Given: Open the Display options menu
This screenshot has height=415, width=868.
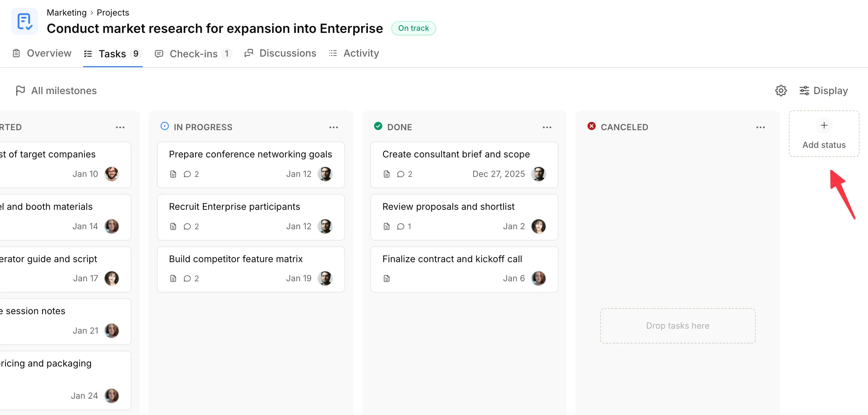Looking at the screenshot, I should 823,91.
